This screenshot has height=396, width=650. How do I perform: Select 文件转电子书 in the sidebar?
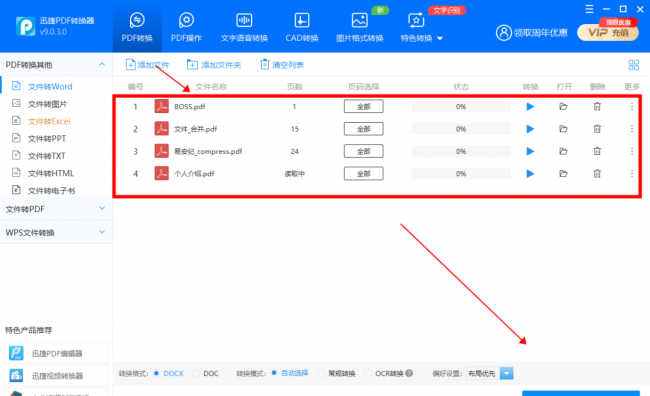51,191
